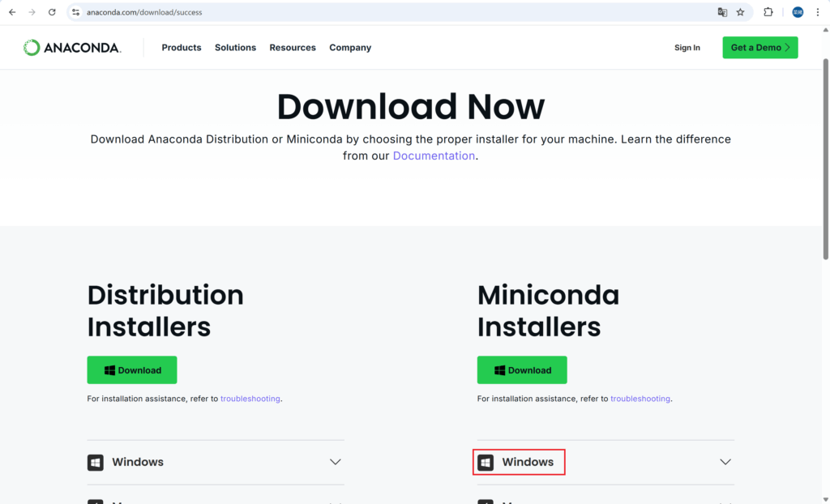Click the Windows label under Distribution Installers
The width and height of the screenshot is (830, 504).
[138, 462]
